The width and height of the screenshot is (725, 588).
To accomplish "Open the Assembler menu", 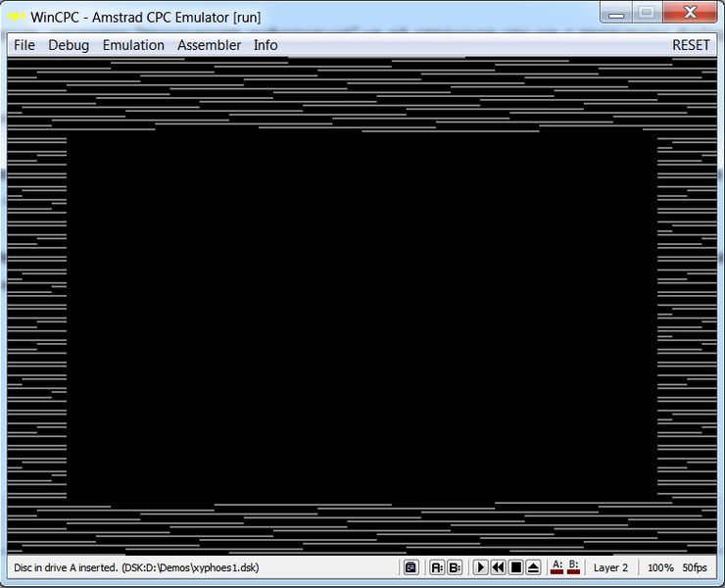I will 209,45.
